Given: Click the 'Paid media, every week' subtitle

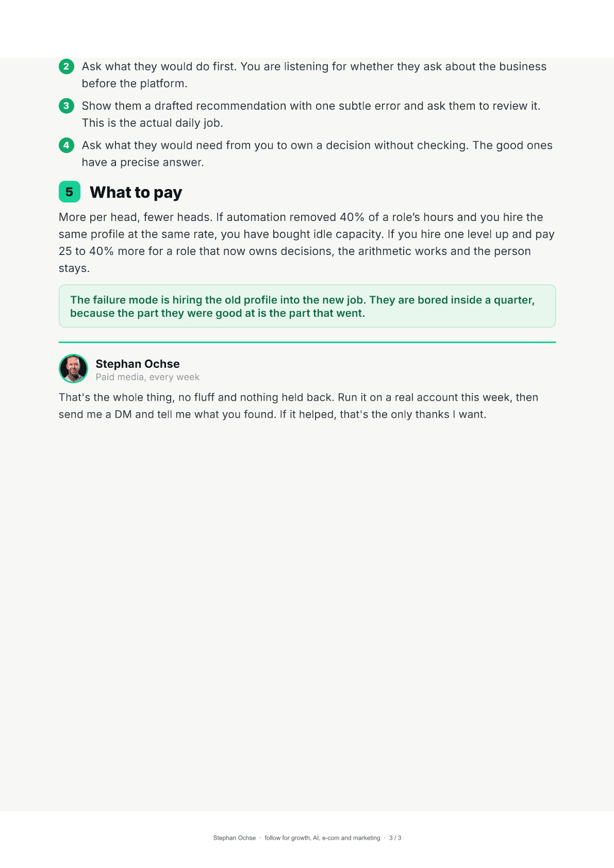Looking at the screenshot, I should pyautogui.click(x=147, y=377).
